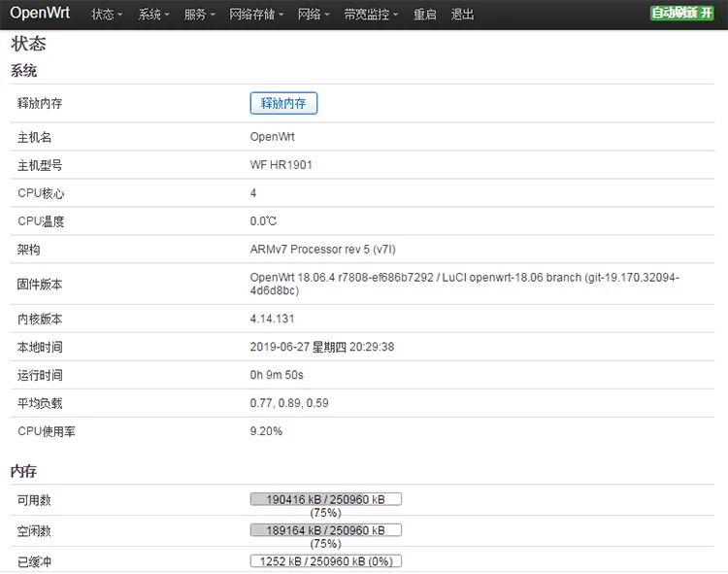The width and height of the screenshot is (728, 574).
Task: Select kernel version 4.14.131
Action: 272,319
